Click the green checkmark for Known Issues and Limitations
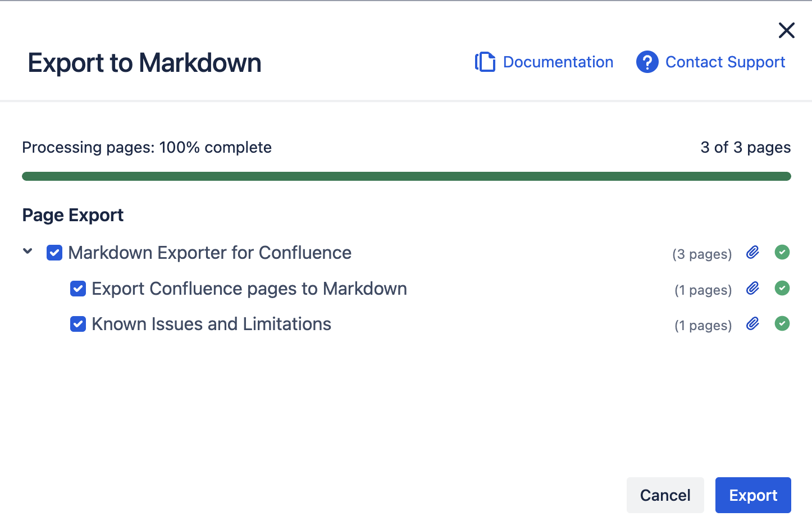Image resolution: width=812 pixels, height=521 pixels. click(782, 323)
